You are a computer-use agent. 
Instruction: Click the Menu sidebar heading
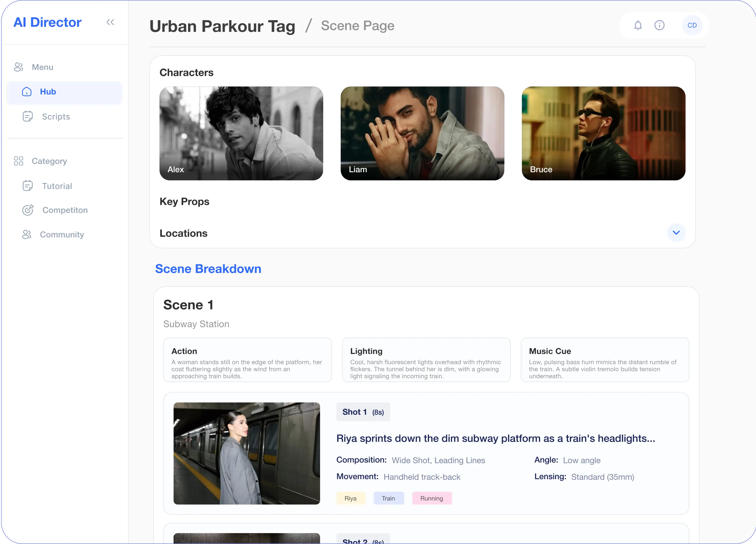pyautogui.click(x=42, y=67)
